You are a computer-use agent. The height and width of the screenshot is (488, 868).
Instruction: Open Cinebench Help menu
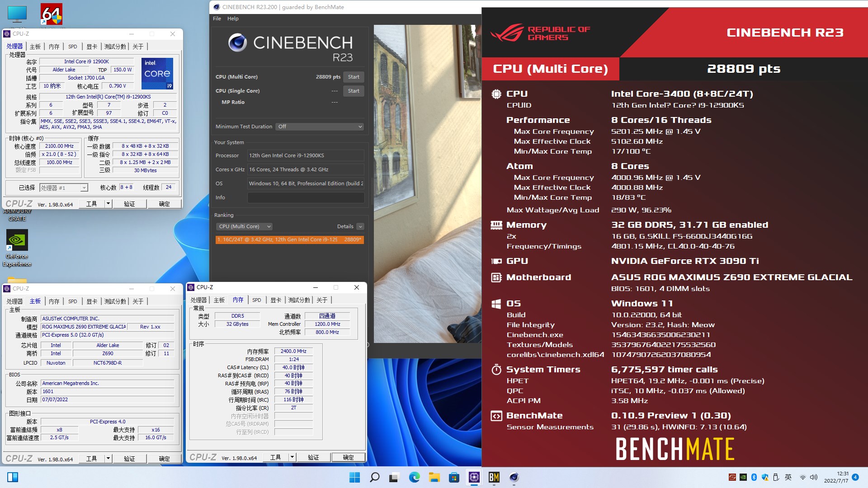(x=233, y=19)
